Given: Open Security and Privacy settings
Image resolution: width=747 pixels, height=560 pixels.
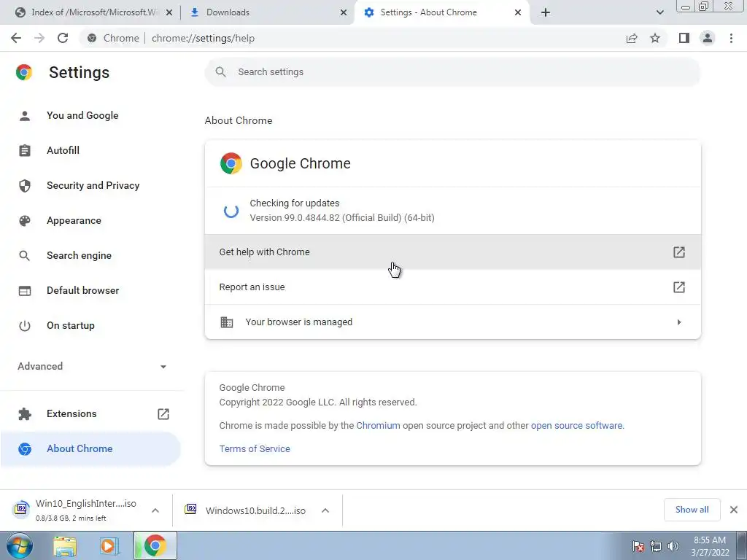Looking at the screenshot, I should pos(93,185).
